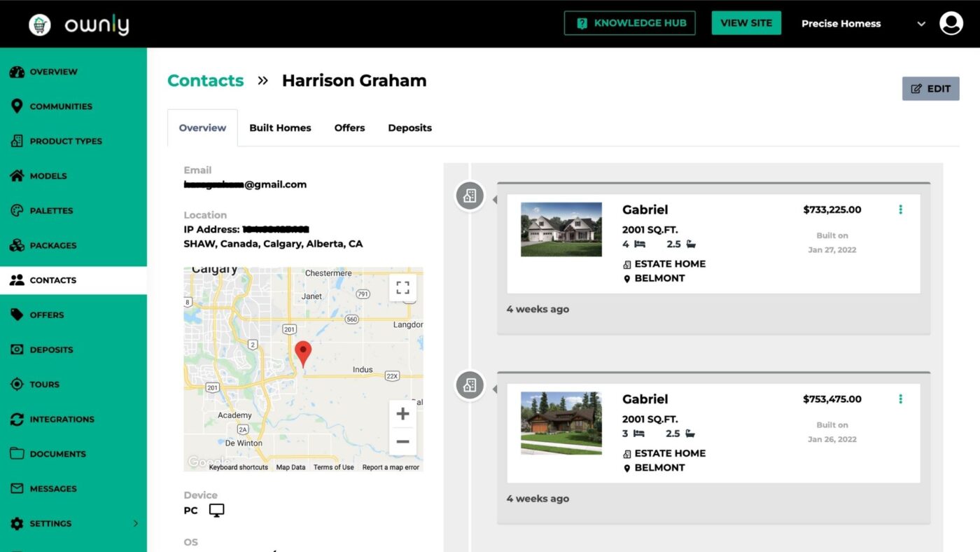980x552 pixels.
Task: Click the EDIT button
Action: [x=930, y=88]
